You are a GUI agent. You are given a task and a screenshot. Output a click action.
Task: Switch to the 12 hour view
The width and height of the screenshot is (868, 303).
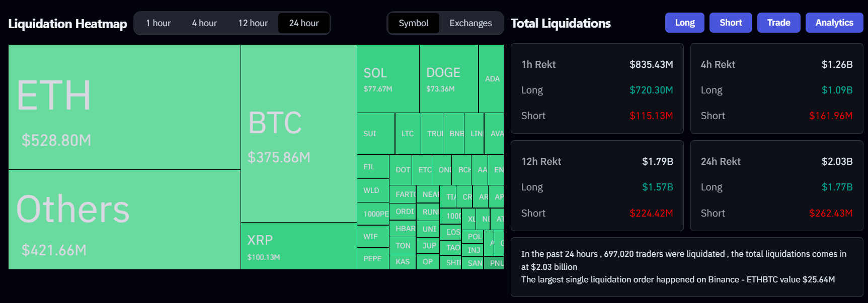click(x=253, y=23)
